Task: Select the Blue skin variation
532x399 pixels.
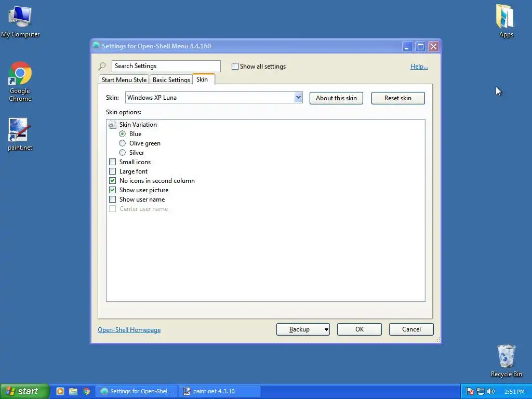Action: [x=123, y=134]
